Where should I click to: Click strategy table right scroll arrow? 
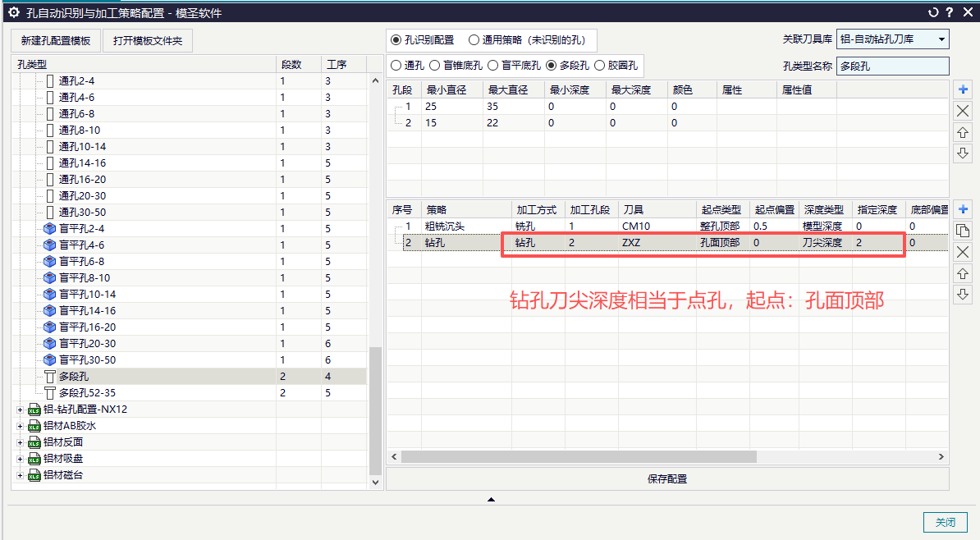(x=941, y=457)
